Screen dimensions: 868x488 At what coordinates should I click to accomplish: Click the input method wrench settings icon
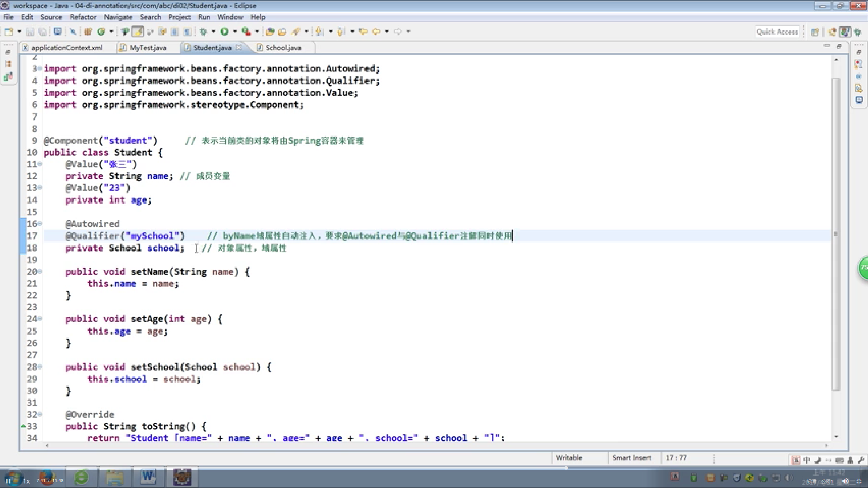(x=861, y=460)
